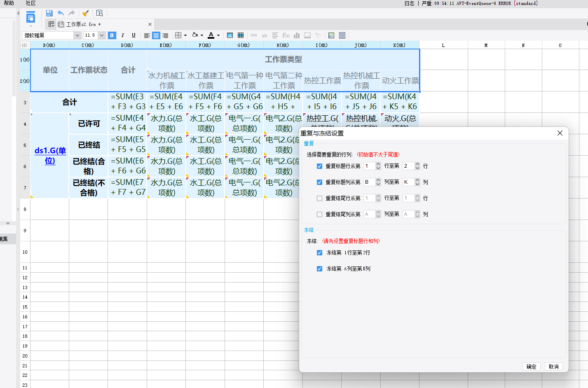Viewport: 588px width, 388px height.
Task: Expand the arrow below the template preview icon
Action: pyautogui.click(x=31, y=26)
